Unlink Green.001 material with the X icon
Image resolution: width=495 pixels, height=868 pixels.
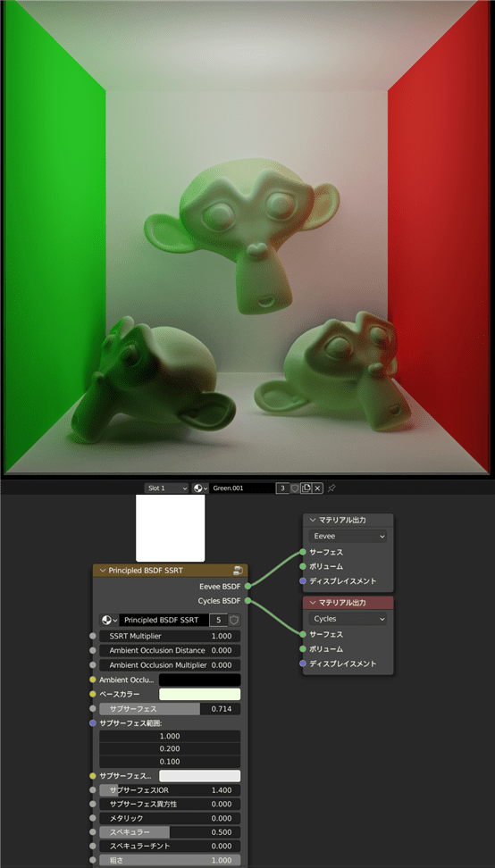[317, 488]
